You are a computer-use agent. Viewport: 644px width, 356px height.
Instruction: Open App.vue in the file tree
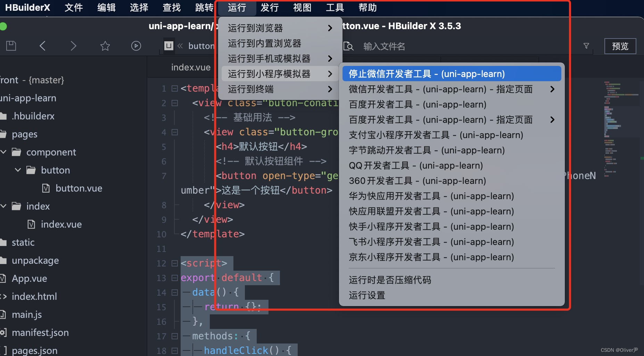(x=29, y=278)
